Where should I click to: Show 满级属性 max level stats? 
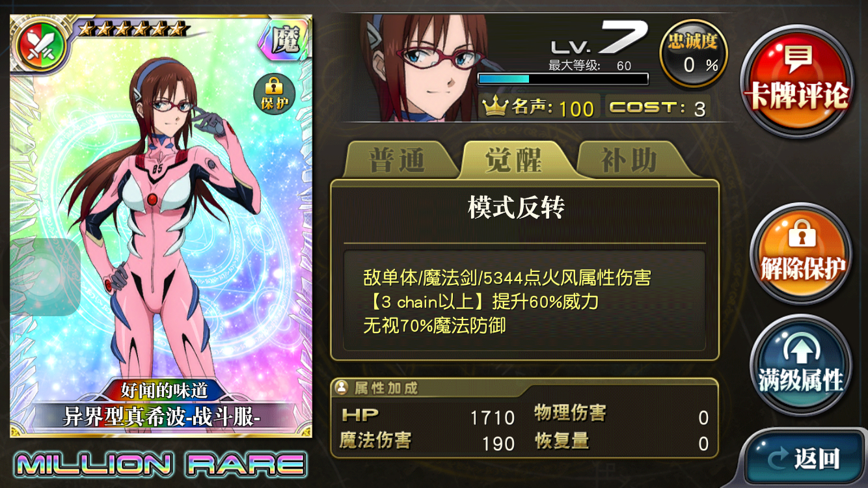[801, 364]
